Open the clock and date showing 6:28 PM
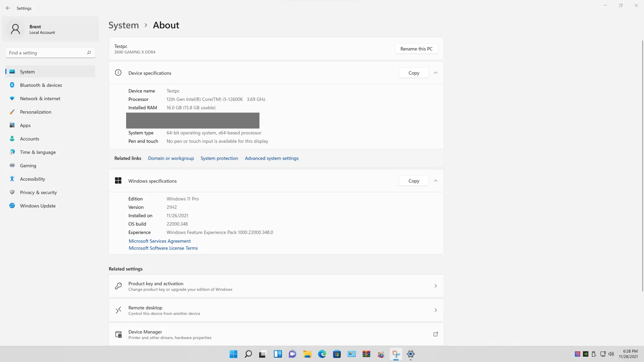This screenshot has width=644, height=362. 629,354
